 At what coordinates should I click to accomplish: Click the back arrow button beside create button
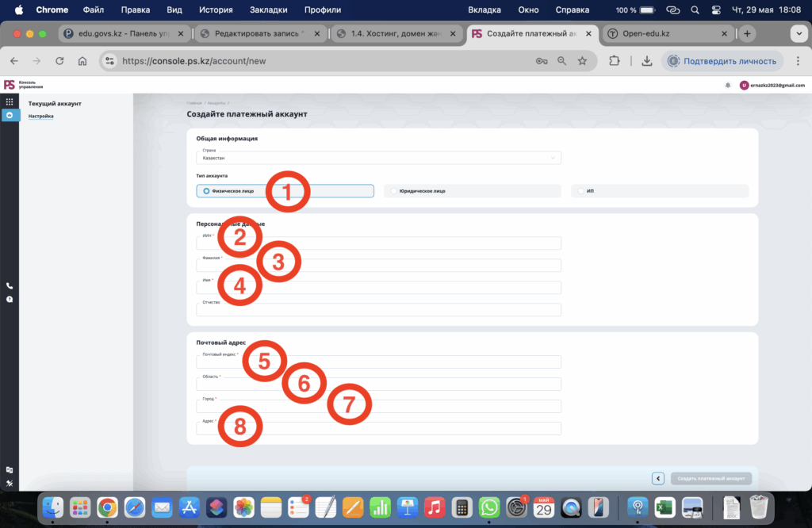657,478
